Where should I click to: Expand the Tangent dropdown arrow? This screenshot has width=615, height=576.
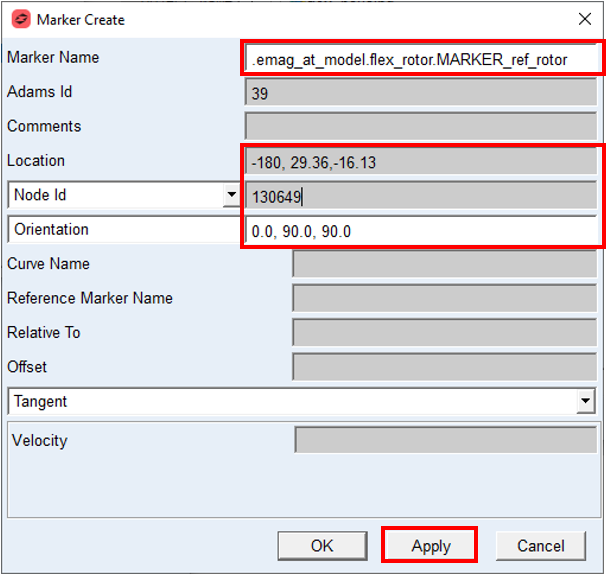coord(586,401)
